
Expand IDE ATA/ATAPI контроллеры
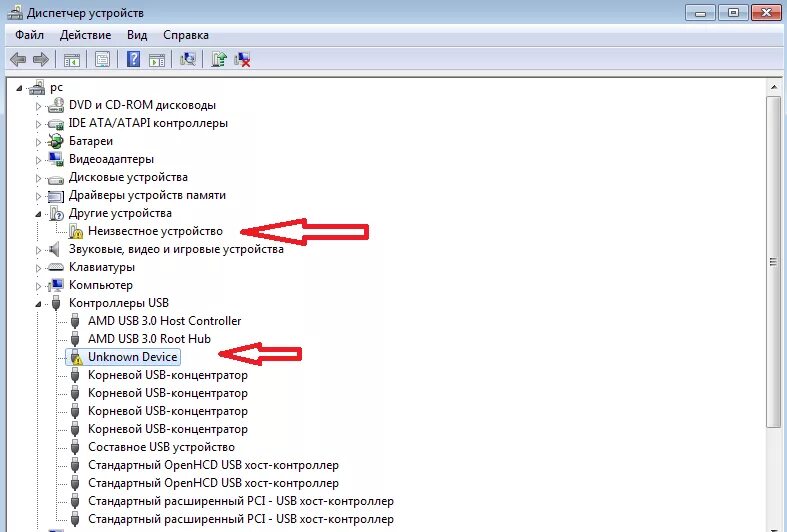(38, 124)
